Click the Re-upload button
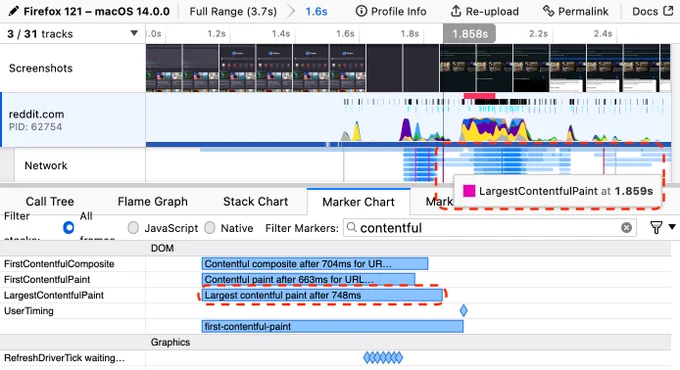The width and height of the screenshot is (680, 370). (484, 11)
